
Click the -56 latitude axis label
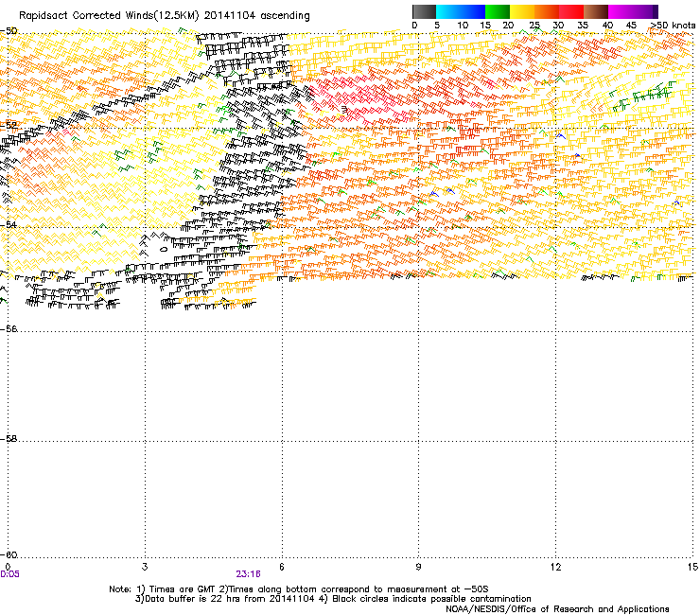coord(9,328)
